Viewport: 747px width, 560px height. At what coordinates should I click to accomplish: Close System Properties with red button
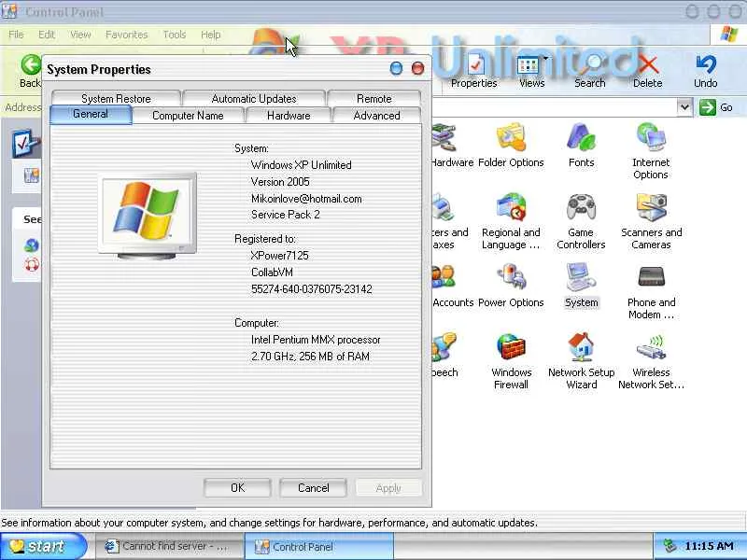coord(417,68)
